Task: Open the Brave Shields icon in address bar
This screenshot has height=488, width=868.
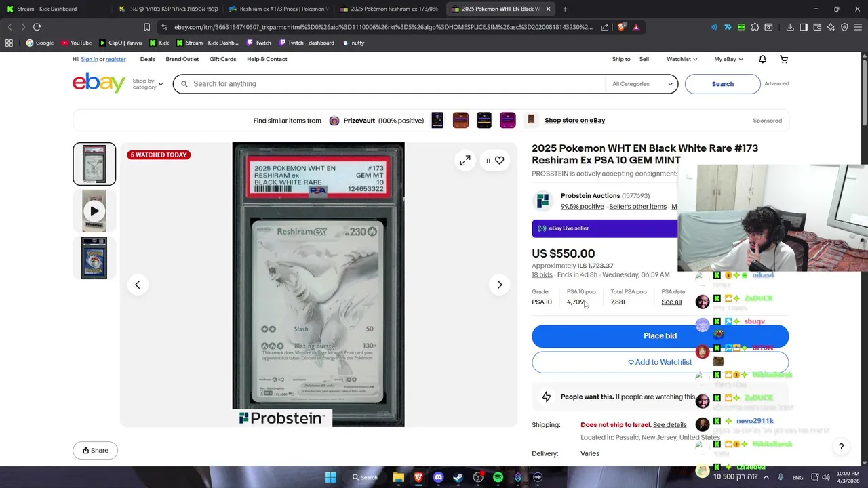Action: pos(622,27)
